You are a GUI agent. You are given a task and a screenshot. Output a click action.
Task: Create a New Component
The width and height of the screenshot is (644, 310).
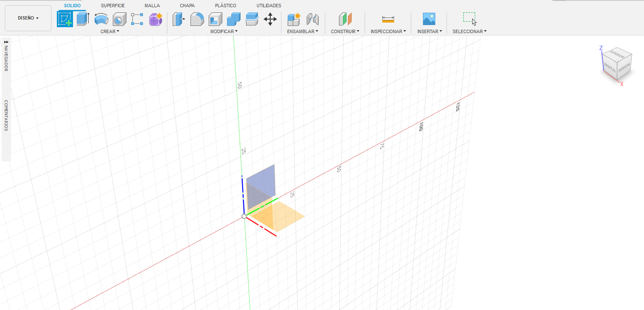pos(294,19)
